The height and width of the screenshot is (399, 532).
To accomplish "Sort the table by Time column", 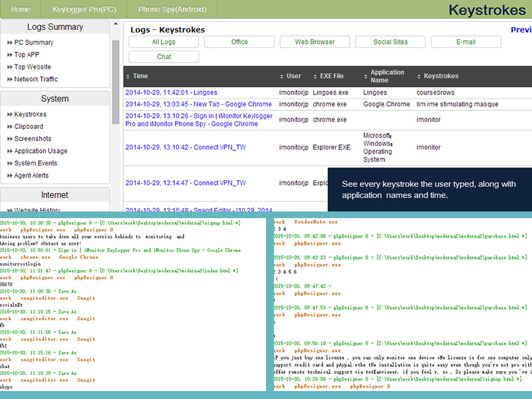I will pos(140,76).
